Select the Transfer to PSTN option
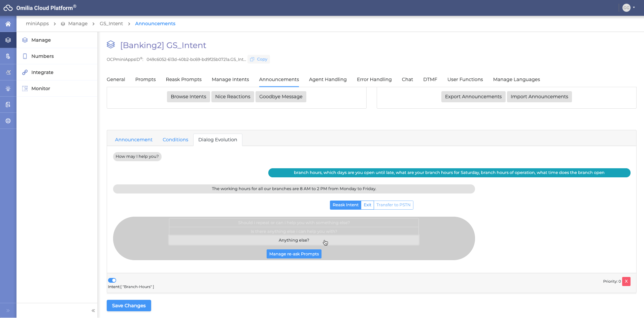 pos(394,205)
